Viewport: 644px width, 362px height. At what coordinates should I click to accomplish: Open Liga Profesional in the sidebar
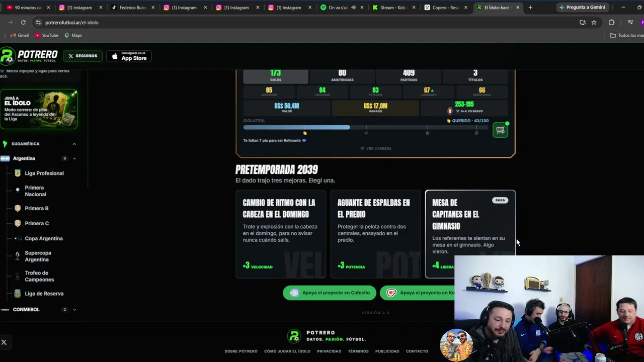(x=44, y=173)
